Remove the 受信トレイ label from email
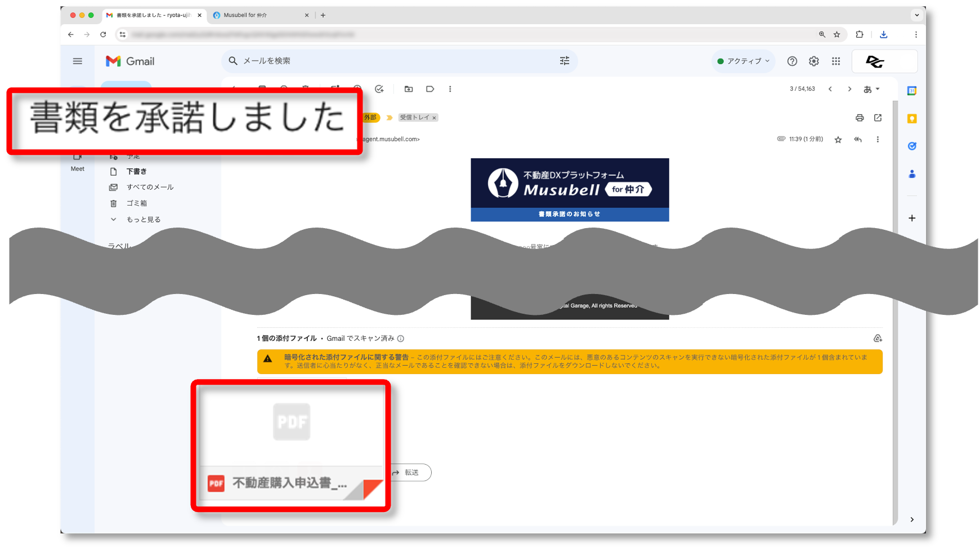 434,118
